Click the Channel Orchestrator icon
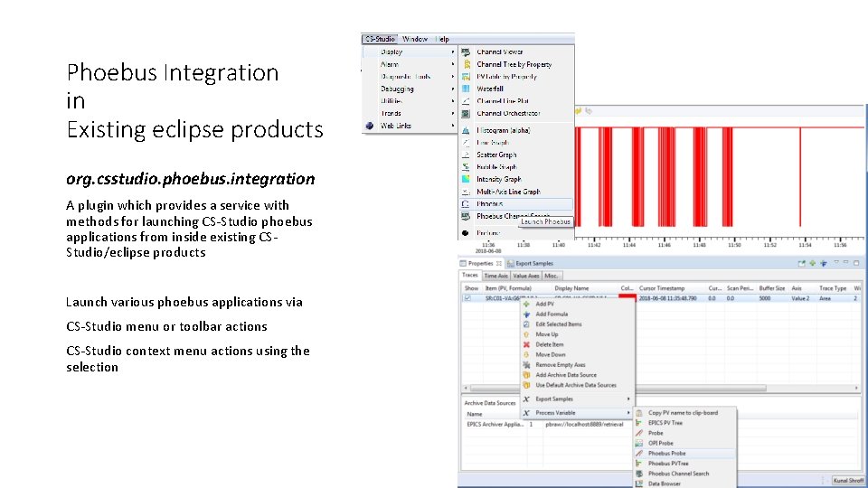This screenshot has width=868, height=488. [x=466, y=114]
